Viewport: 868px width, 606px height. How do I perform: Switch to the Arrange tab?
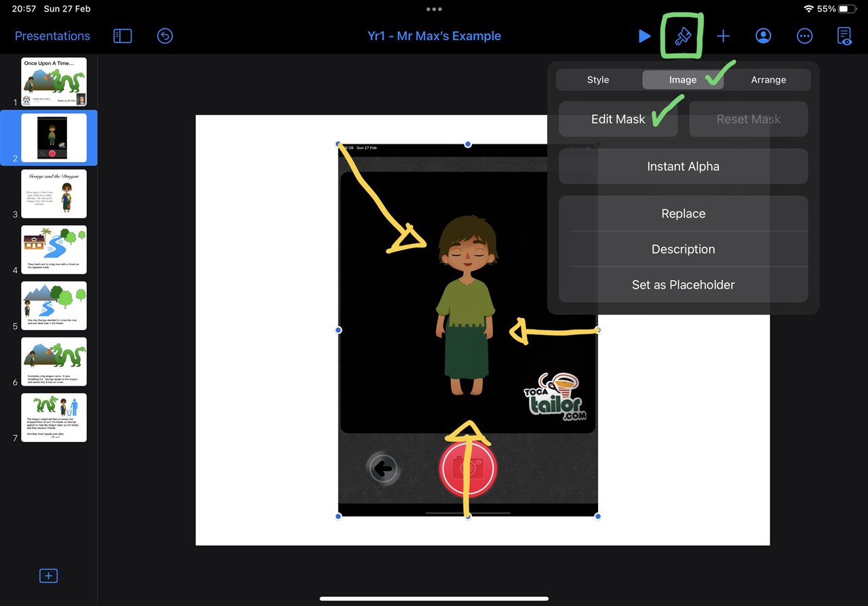768,79
